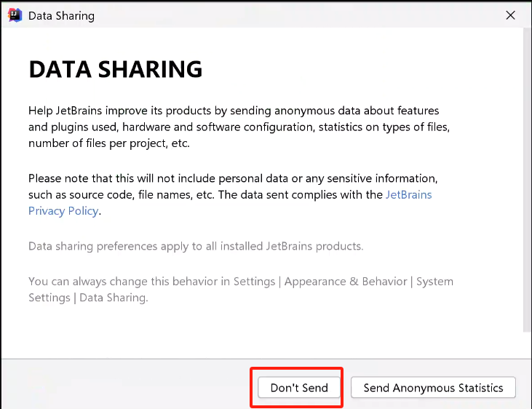Click the 'Data Sharing' window title text

[x=61, y=16]
